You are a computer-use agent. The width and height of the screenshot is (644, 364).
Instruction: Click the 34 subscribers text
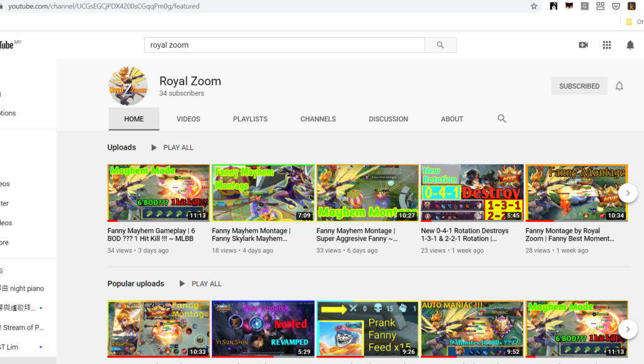(x=182, y=93)
